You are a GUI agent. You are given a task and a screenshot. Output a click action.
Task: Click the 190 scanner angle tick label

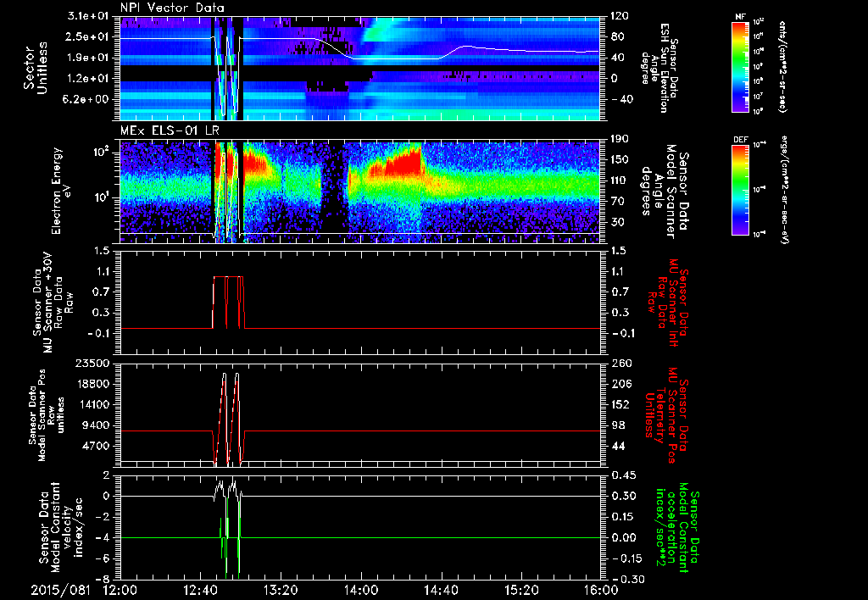619,139
